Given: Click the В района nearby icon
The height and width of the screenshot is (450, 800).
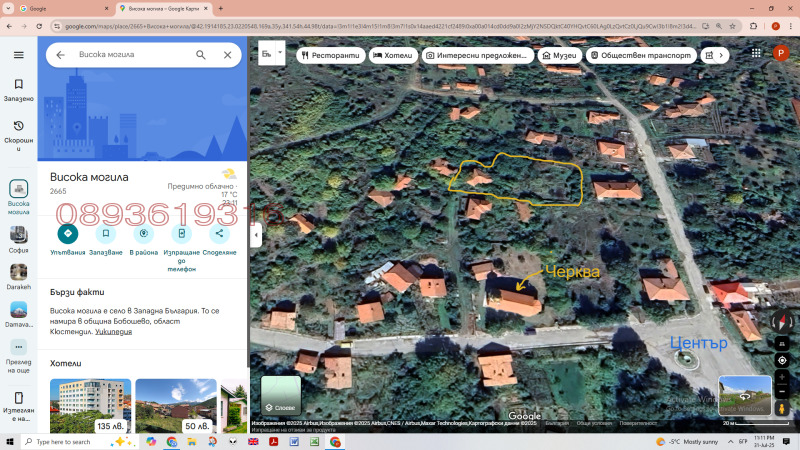Looking at the screenshot, I should click(x=143, y=234).
